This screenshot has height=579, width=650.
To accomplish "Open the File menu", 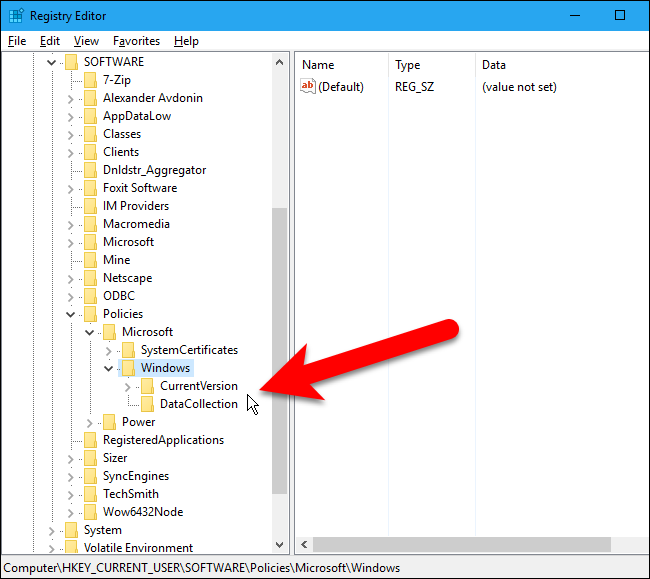I will coord(17,41).
